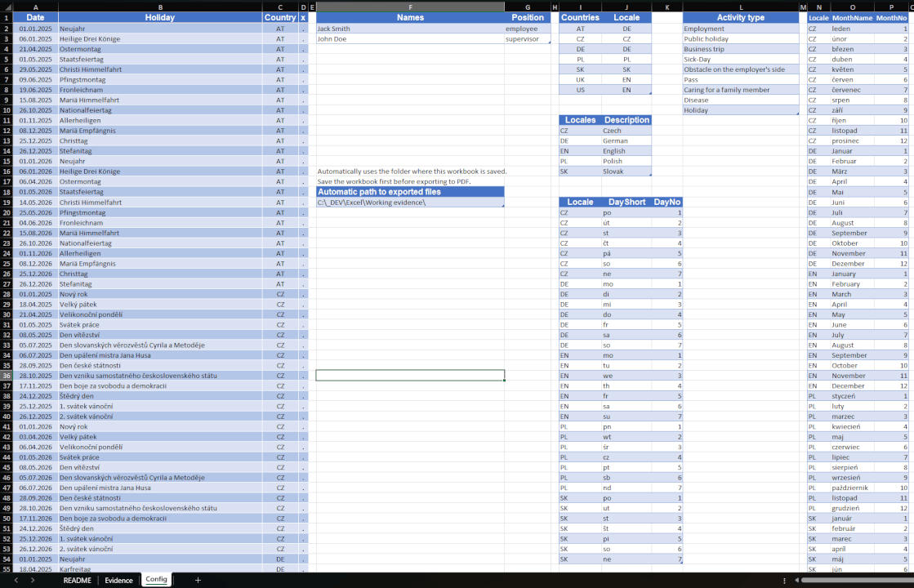
Task: Open the Evidence sheet tab
Action: (119, 581)
